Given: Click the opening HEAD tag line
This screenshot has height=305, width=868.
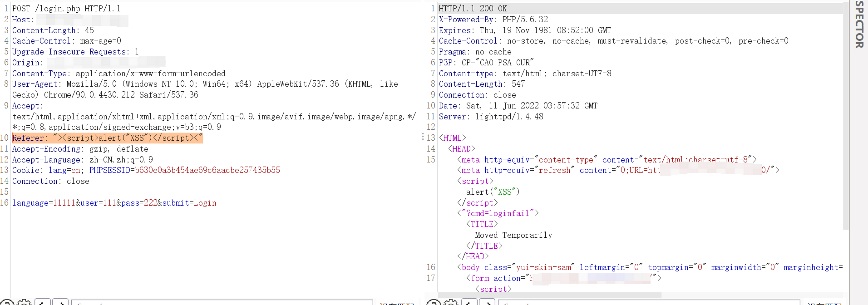Looking at the screenshot, I should pos(462,149).
